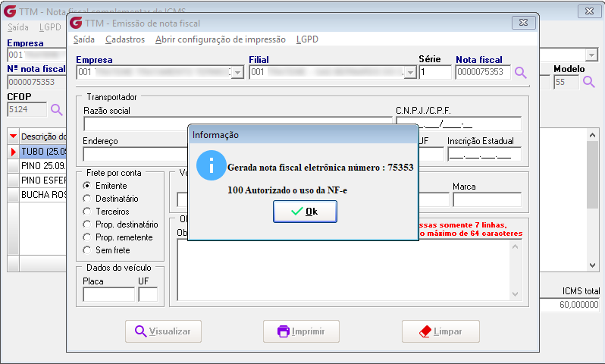This screenshot has width=605, height=364.
Task: Click the observations text area
Action: coord(343,270)
